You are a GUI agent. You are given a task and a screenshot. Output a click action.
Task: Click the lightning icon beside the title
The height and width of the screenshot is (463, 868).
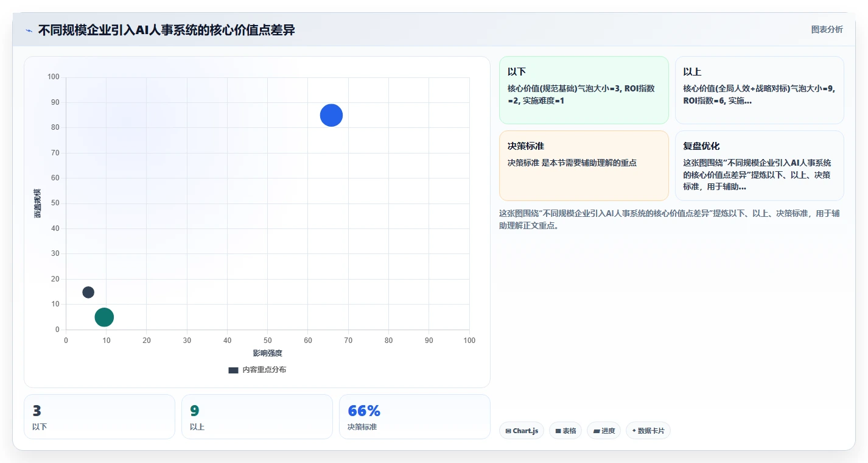pyautogui.click(x=29, y=30)
